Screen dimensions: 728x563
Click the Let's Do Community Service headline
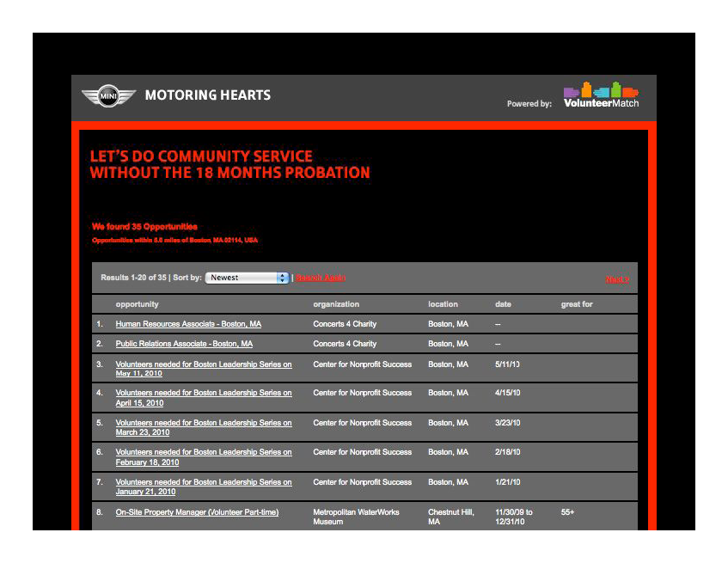point(229,164)
